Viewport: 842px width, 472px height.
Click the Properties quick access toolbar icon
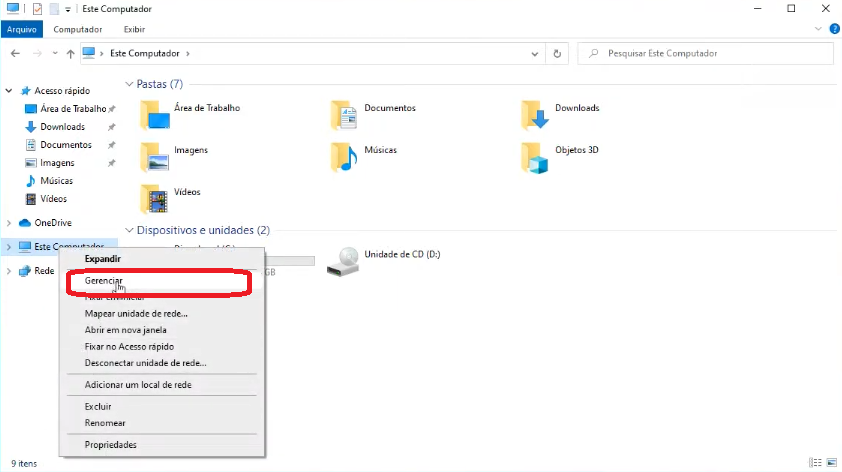37,9
